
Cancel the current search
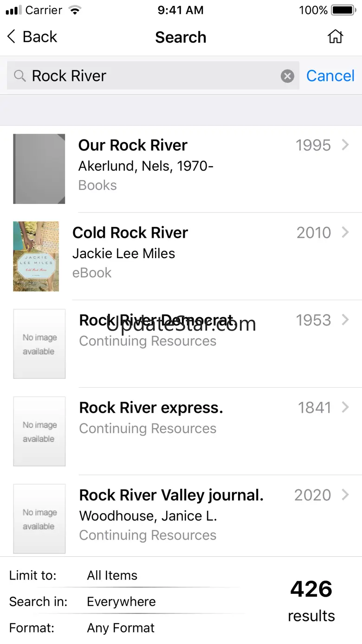click(x=330, y=76)
